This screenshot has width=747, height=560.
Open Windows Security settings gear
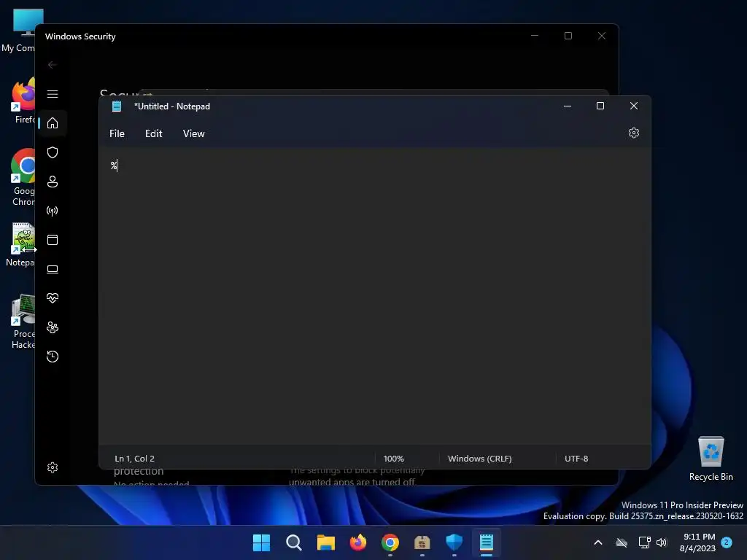pyautogui.click(x=53, y=467)
